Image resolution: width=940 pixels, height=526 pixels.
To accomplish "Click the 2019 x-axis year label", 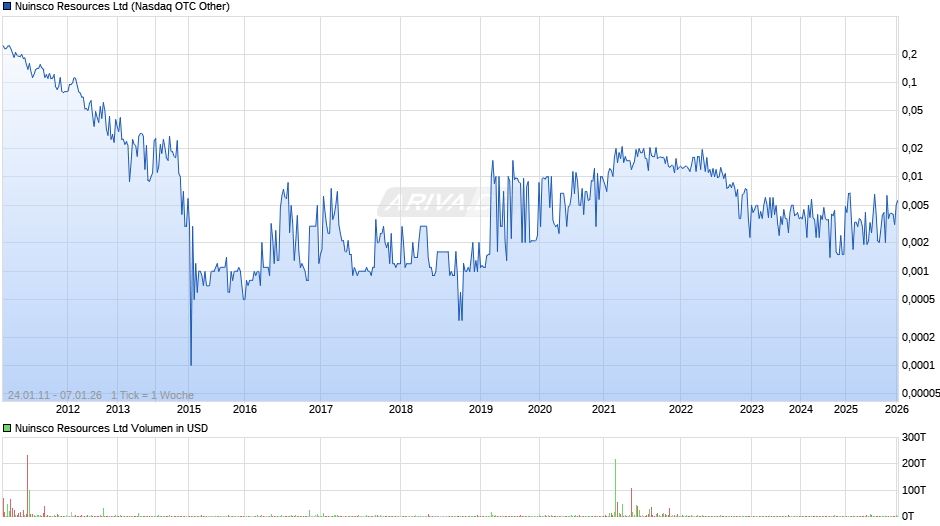I will coord(481,409).
